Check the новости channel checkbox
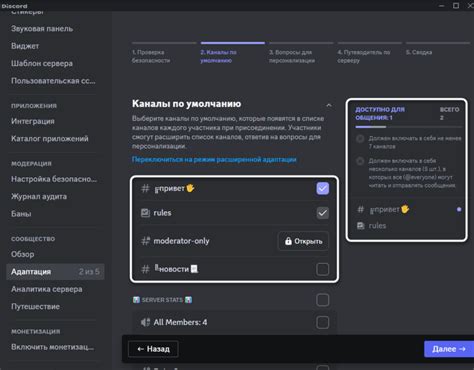This screenshot has height=370, width=474. click(x=322, y=269)
